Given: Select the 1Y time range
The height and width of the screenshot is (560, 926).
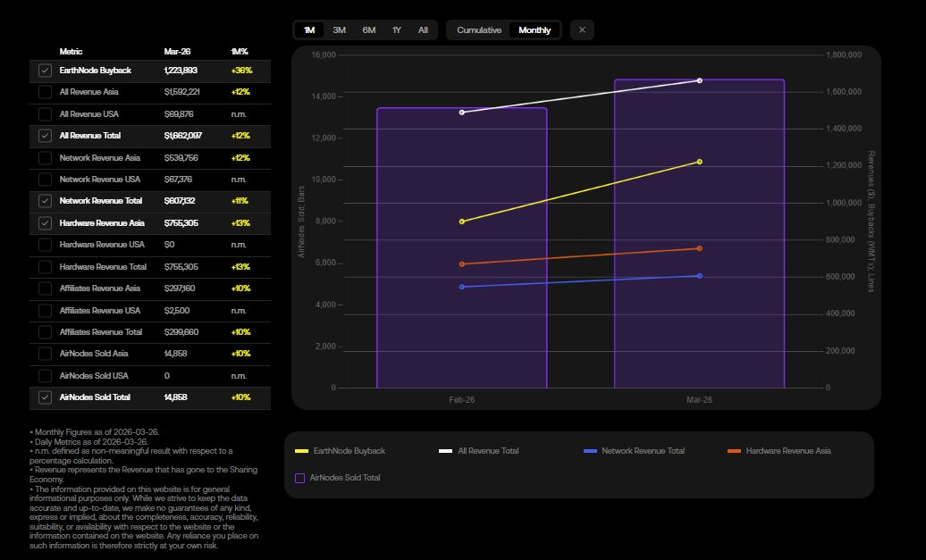Looking at the screenshot, I should pyautogui.click(x=397, y=30).
